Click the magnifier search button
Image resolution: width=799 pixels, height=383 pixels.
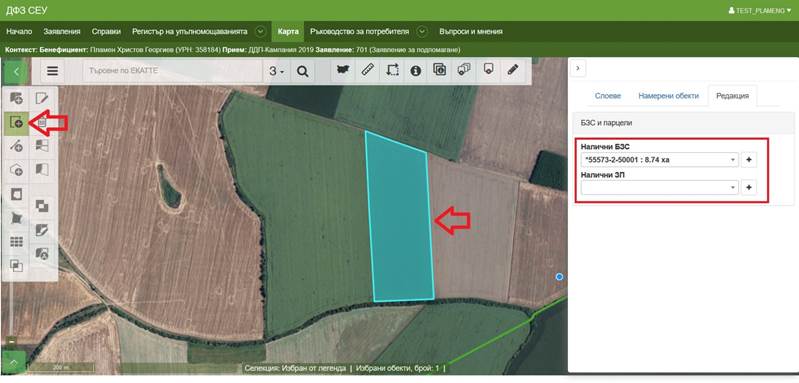303,71
